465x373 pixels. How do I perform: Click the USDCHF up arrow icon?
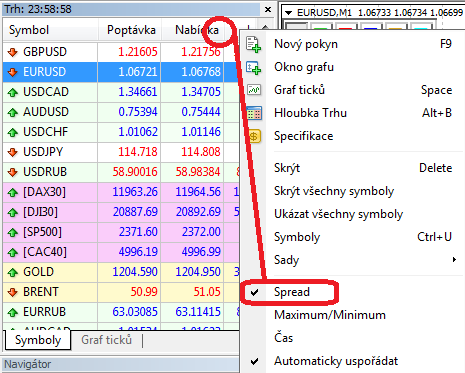[x=13, y=132]
